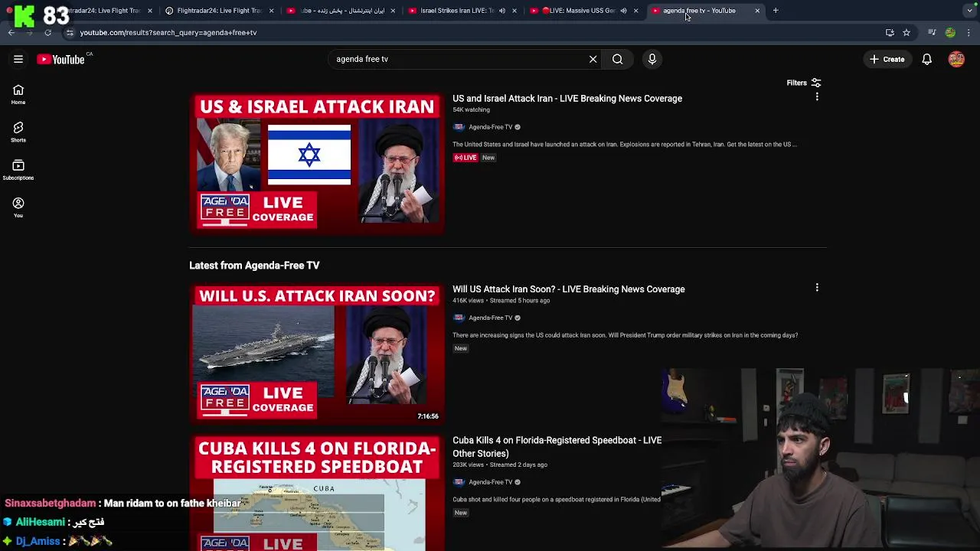
Task: Open the Chrome profile avatar
Action: (x=950, y=32)
